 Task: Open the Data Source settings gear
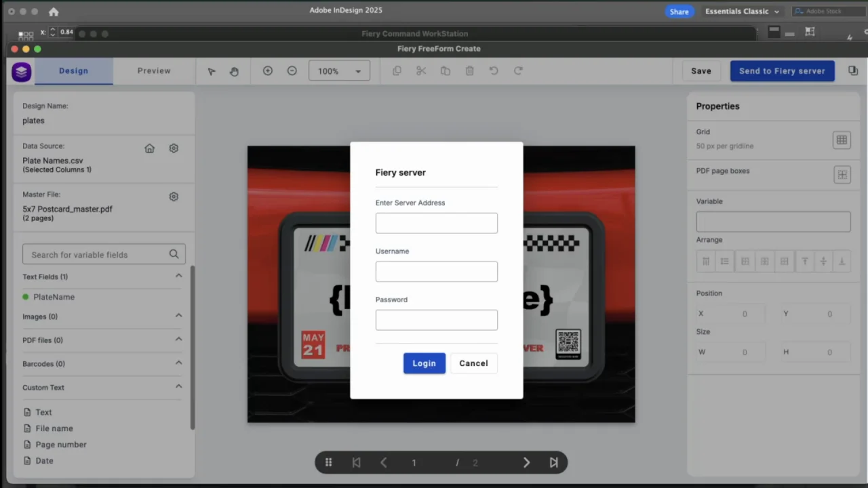pyautogui.click(x=174, y=148)
